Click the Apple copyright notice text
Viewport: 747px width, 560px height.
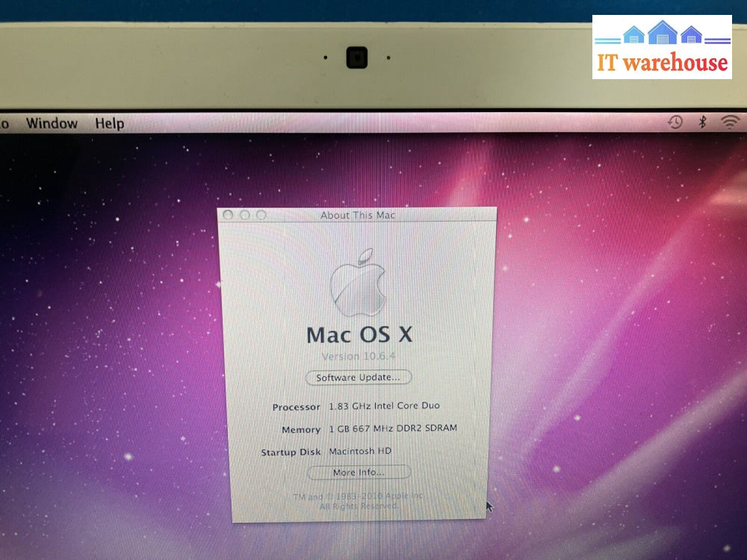[359, 501]
